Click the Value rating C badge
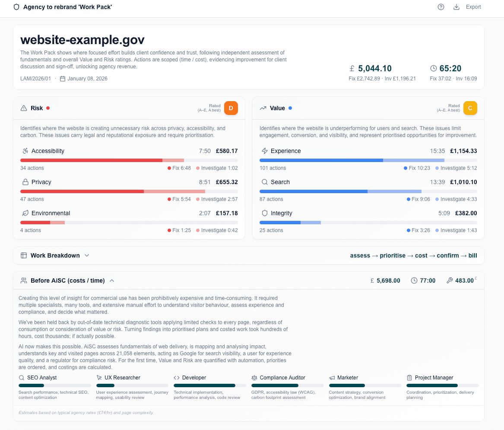The height and width of the screenshot is (430, 504). point(470,108)
